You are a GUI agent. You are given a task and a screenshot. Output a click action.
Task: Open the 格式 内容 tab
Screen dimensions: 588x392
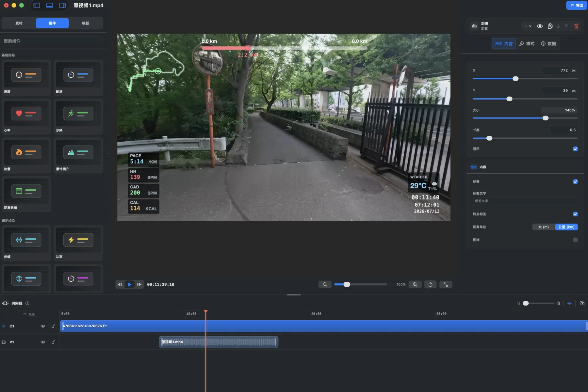[x=504, y=44]
